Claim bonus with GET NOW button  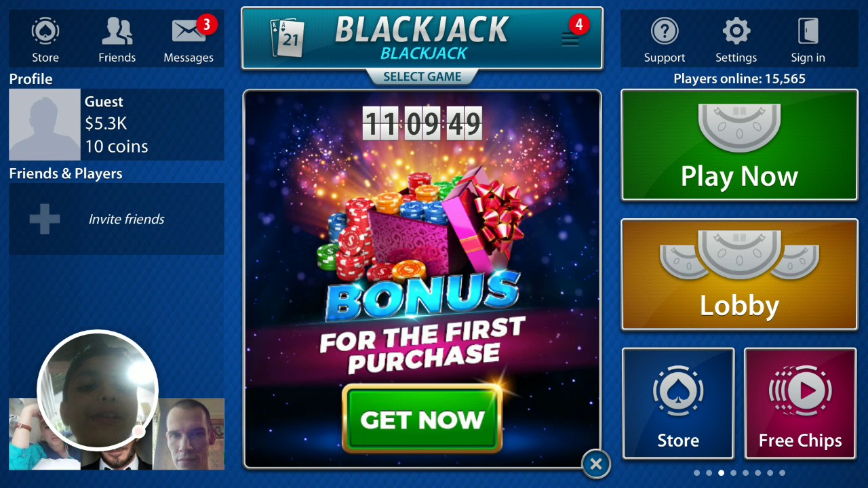pos(422,419)
